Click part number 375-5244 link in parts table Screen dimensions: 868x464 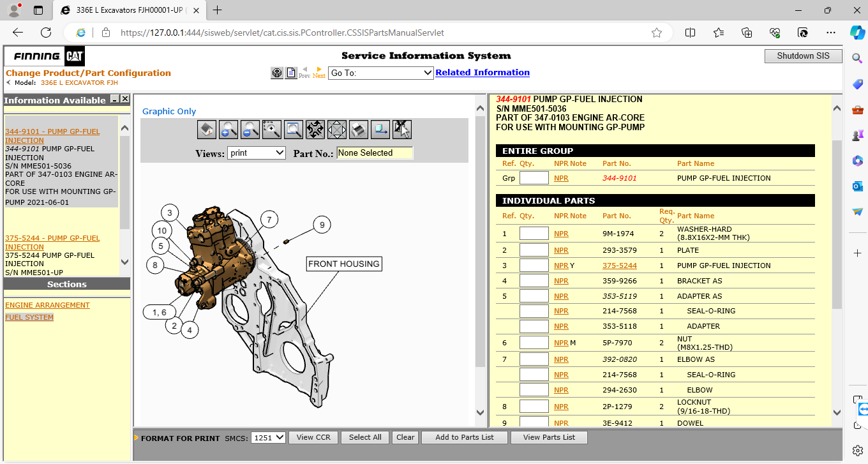click(x=620, y=266)
